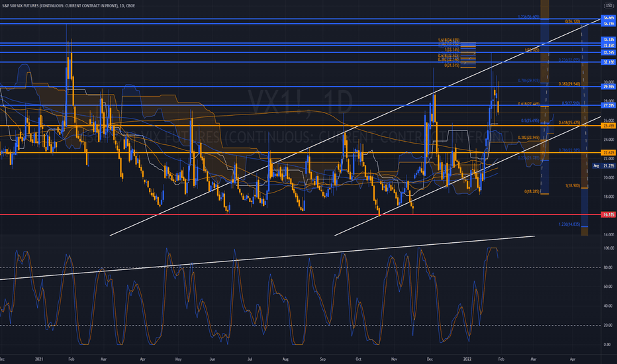Click the 24.000 tick on the price axis
The image size is (617, 364).
pyautogui.click(x=609, y=140)
